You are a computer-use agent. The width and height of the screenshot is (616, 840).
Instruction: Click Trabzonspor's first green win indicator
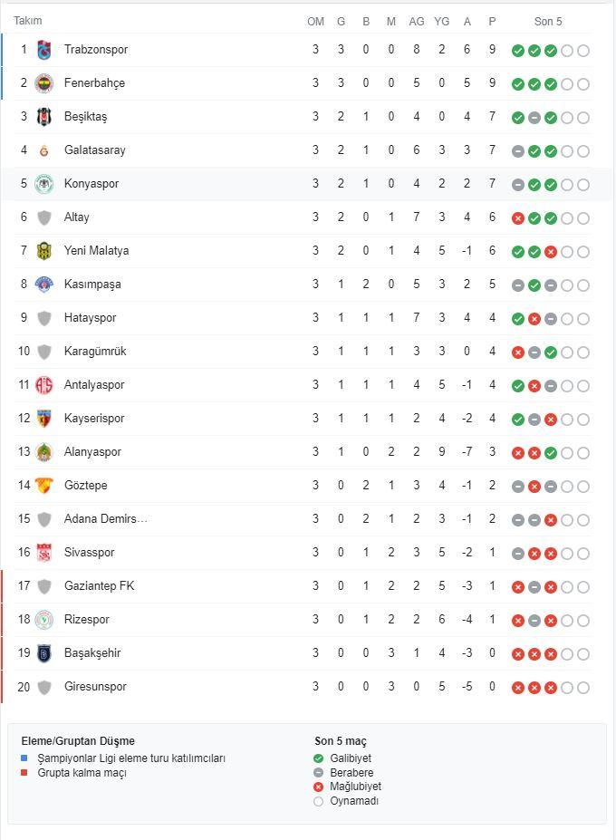coord(517,51)
